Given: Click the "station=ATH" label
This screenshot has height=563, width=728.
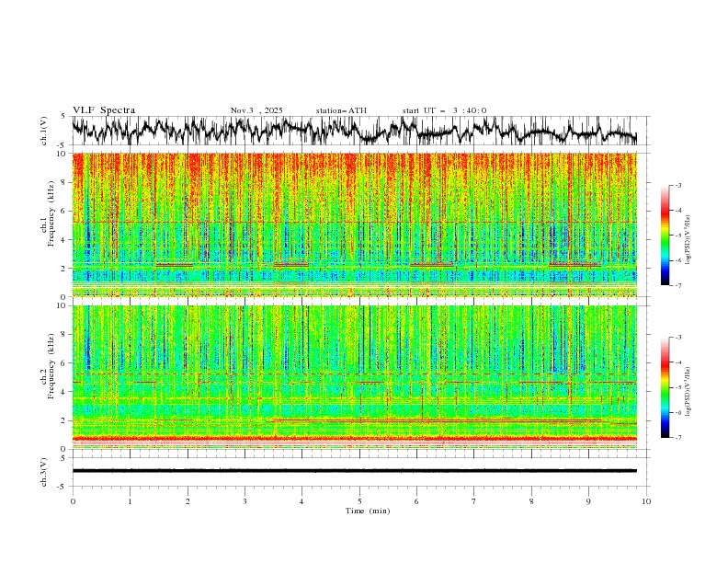Looking at the screenshot, I should click(x=341, y=110).
